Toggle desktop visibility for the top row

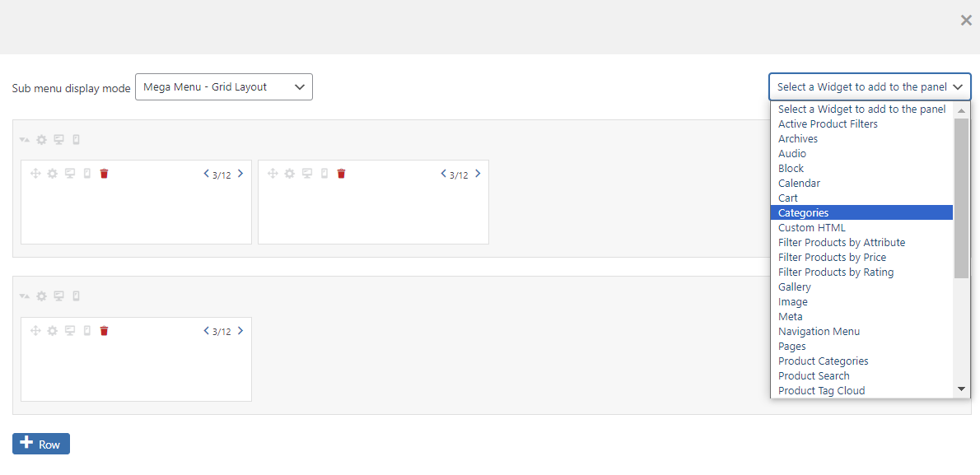(58, 139)
